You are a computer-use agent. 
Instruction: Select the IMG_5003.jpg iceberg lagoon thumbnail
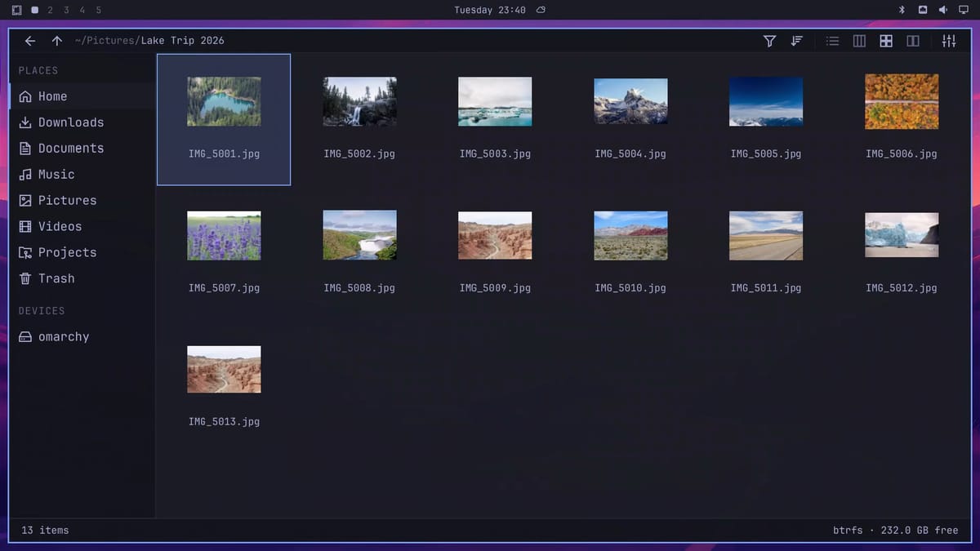495,101
